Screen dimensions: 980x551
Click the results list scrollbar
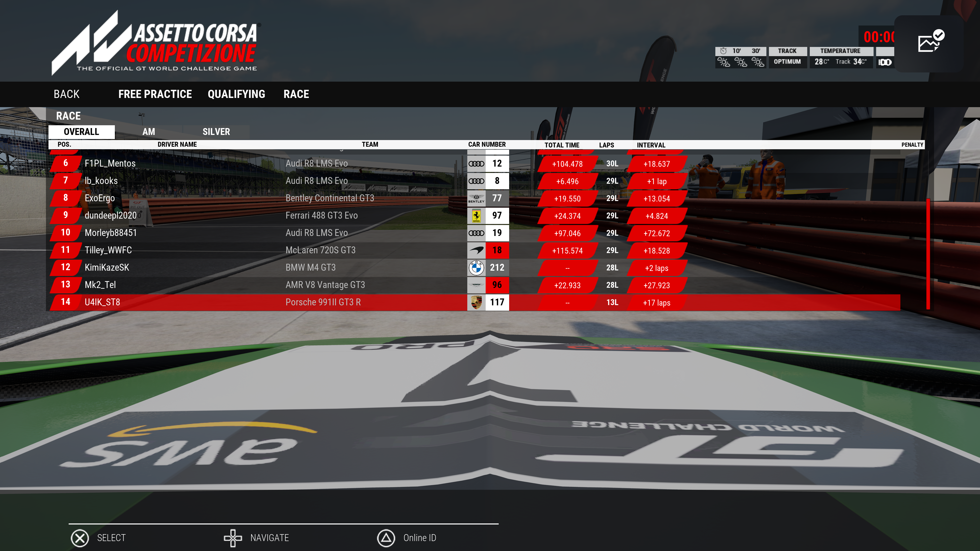tap(928, 254)
